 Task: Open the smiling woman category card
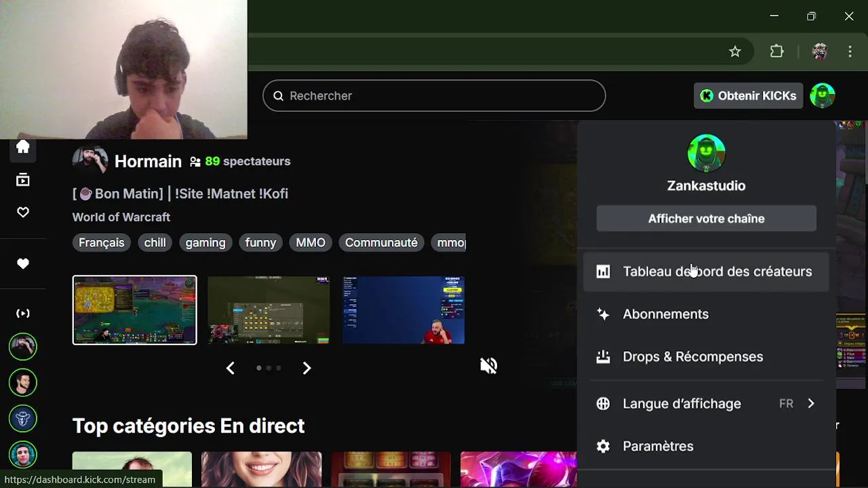[261, 470]
